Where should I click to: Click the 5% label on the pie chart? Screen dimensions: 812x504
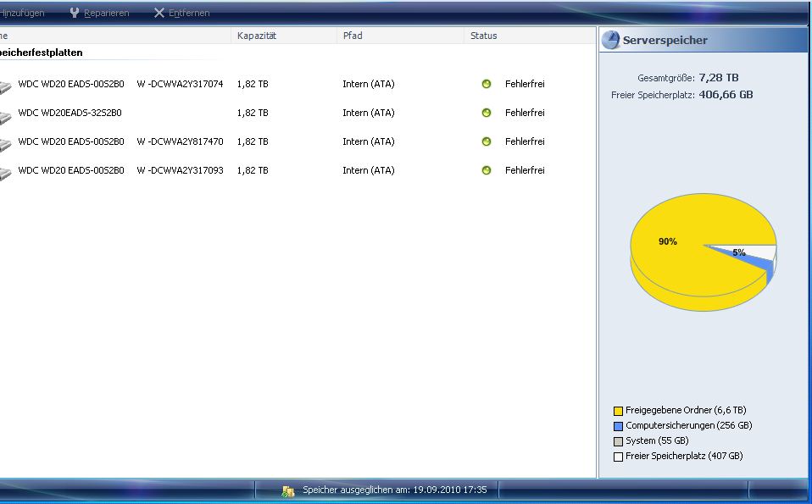pos(739,252)
